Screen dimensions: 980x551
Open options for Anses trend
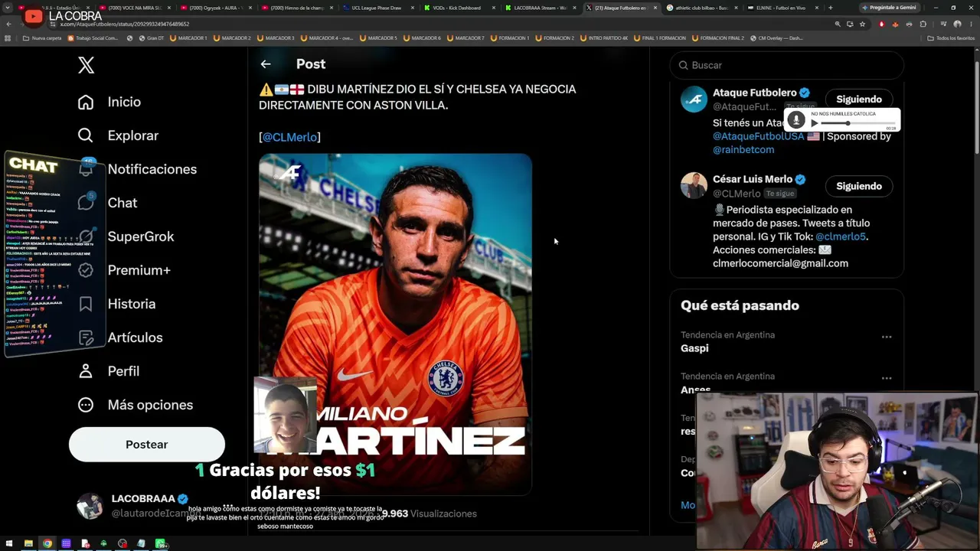887,378
